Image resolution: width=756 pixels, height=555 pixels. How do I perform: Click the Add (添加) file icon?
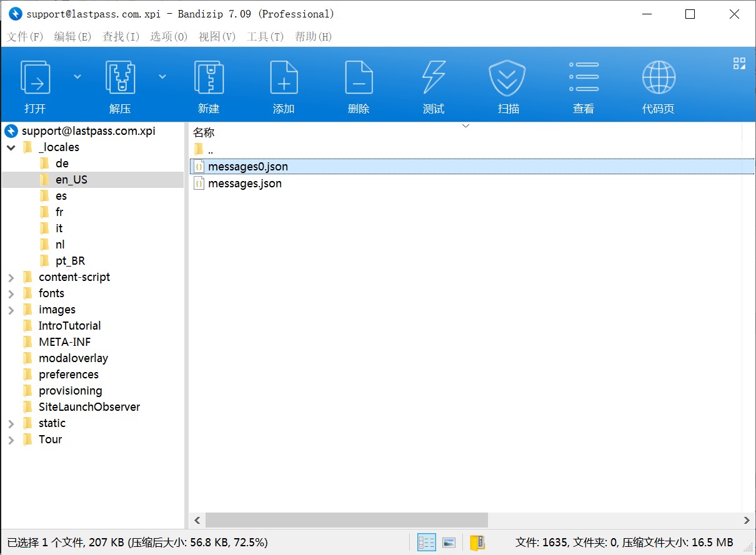tap(284, 77)
